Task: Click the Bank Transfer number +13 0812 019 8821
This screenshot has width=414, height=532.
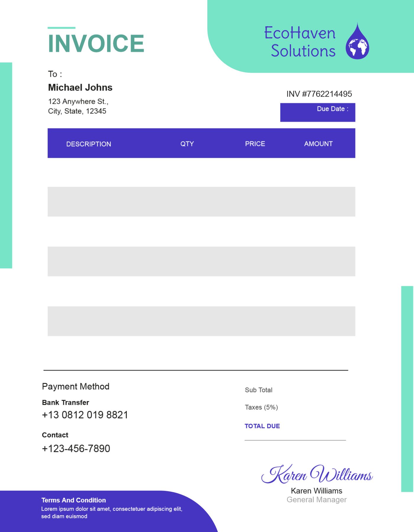Action: point(85,415)
